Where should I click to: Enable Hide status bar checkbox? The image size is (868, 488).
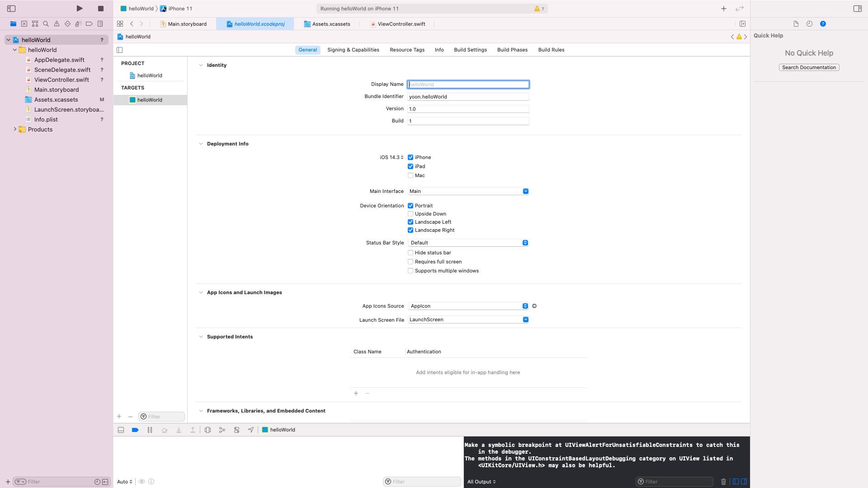[x=410, y=253]
